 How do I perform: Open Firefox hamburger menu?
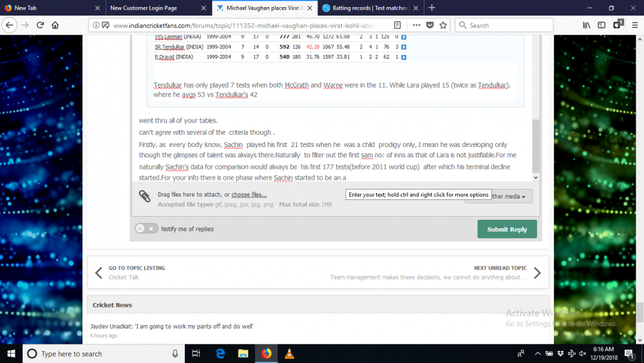click(635, 25)
